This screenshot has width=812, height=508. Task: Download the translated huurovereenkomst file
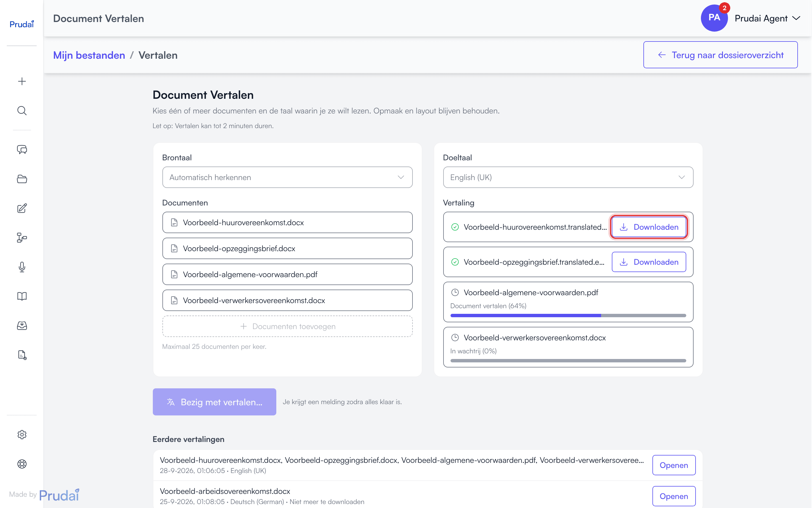click(x=649, y=227)
